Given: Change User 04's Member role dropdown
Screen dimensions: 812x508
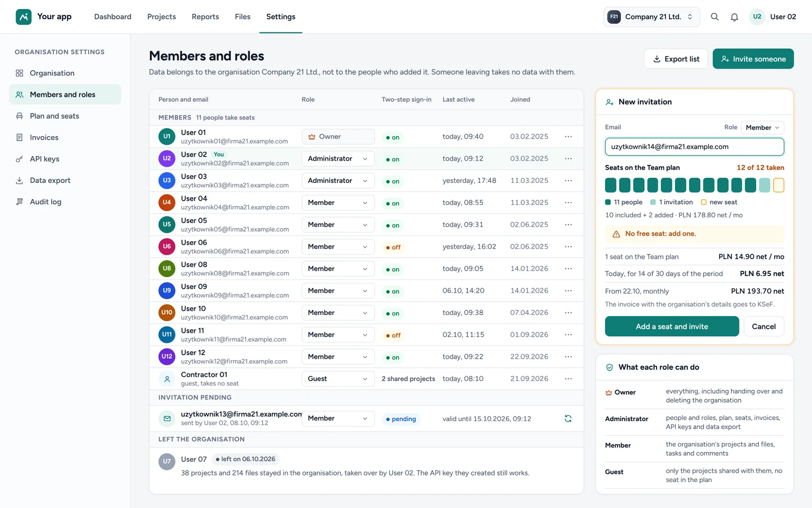Looking at the screenshot, I should click(338, 203).
